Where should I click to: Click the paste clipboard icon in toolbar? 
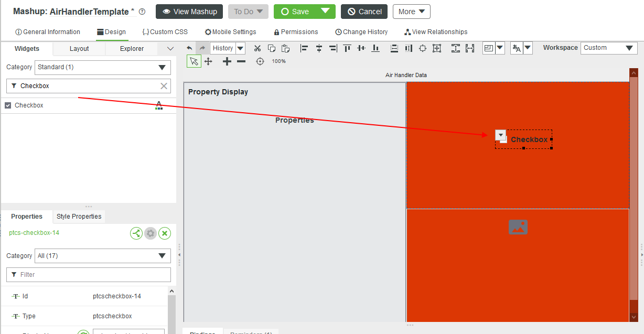pos(285,48)
